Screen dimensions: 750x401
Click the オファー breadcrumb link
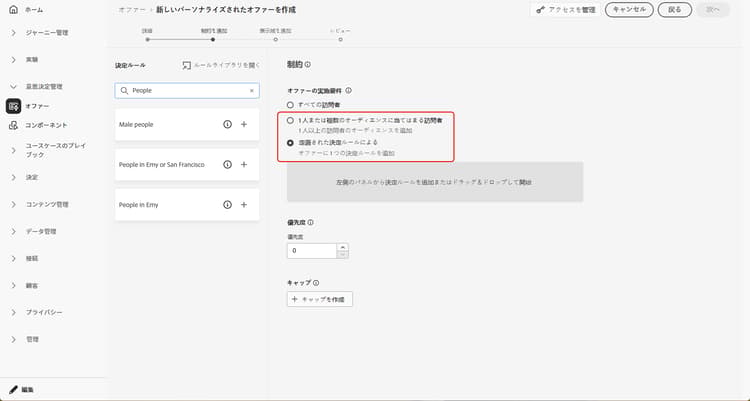click(132, 10)
